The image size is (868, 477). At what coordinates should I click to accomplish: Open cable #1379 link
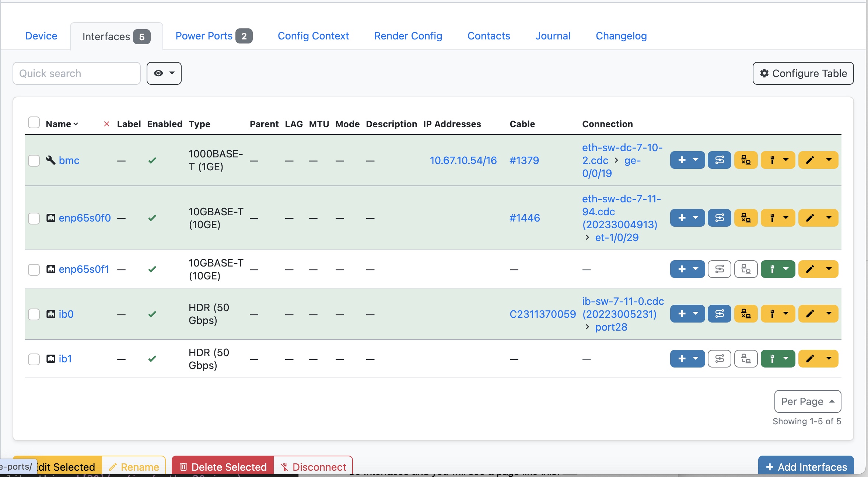coord(524,160)
